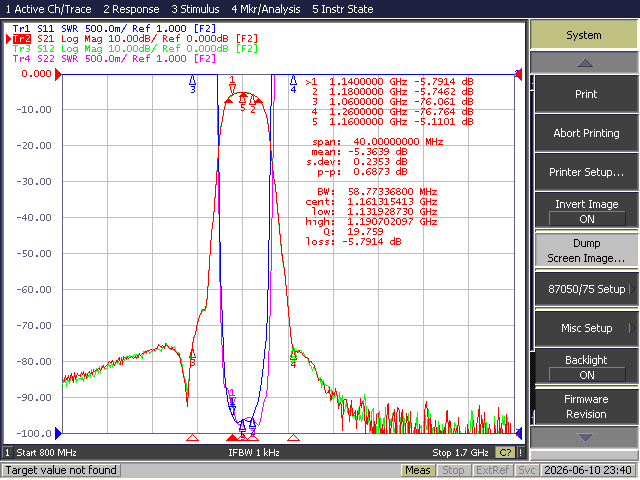Click the loss -5.7914 dB value
Image resolution: width=640 pixels, height=480 pixels.
click(353, 242)
